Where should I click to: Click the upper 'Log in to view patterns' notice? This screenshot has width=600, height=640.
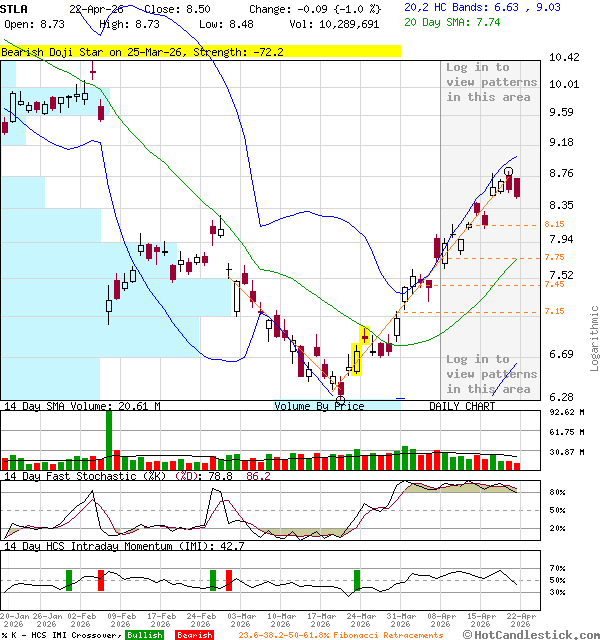click(x=491, y=82)
